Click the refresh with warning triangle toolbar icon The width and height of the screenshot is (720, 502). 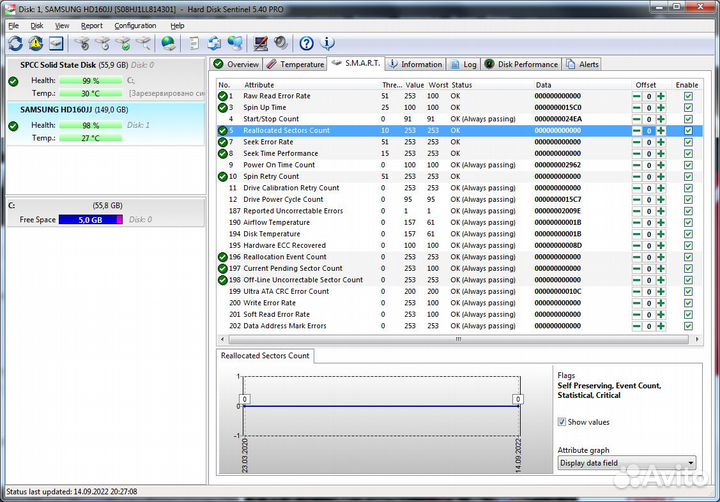[x=36, y=44]
